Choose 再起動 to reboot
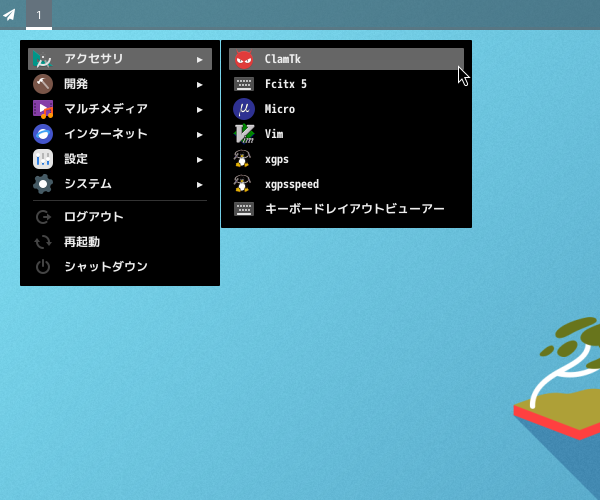The width and height of the screenshot is (600, 500). click(120, 242)
